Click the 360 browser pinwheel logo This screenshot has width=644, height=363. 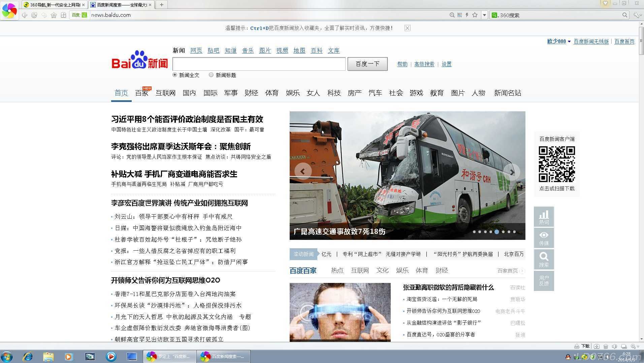pyautogui.click(x=9, y=10)
